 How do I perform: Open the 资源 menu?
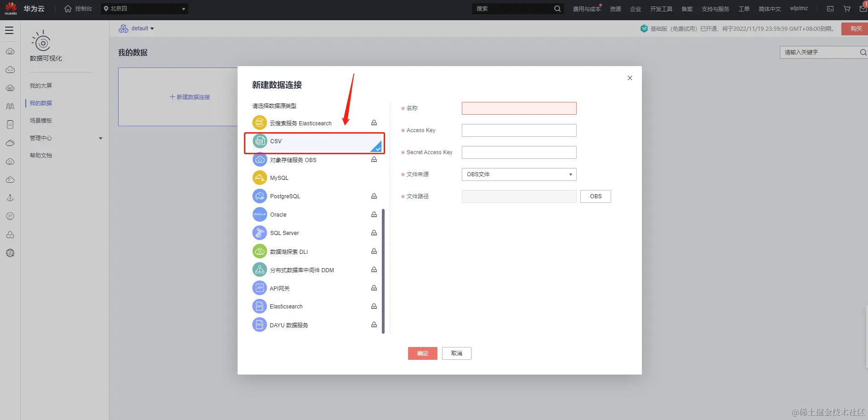coord(615,9)
